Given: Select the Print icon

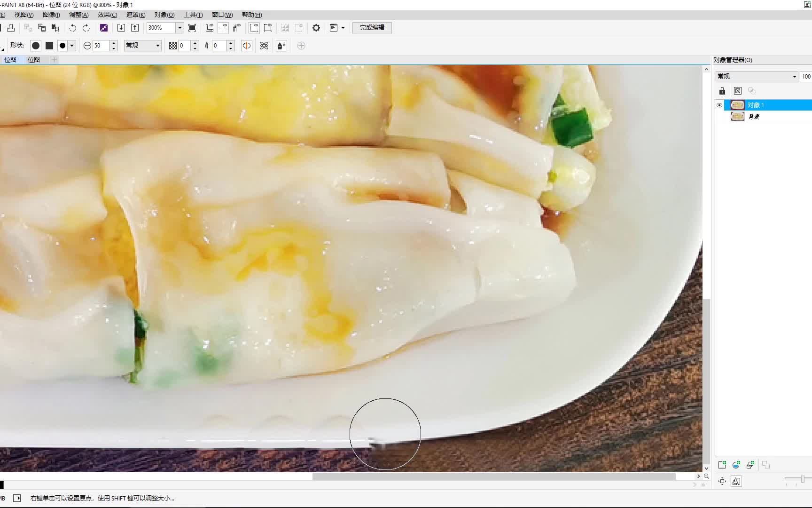Looking at the screenshot, I should 10,27.
